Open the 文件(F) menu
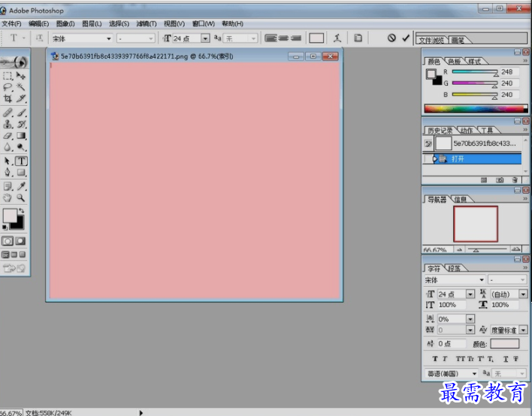This screenshot has width=532, height=416. click(11, 24)
